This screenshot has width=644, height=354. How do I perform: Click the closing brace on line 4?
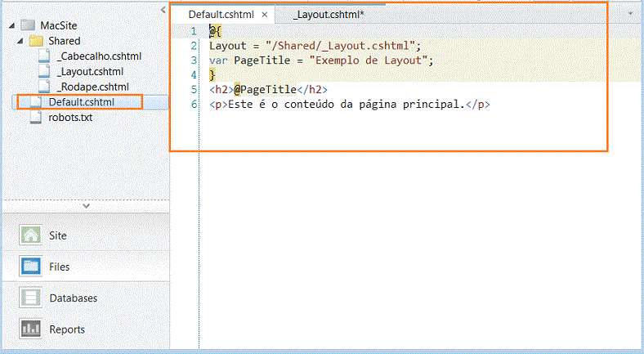coord(212,75)
